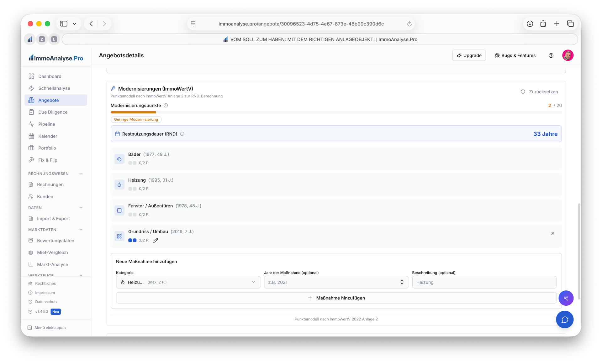The height and width of the screenshot is (364, 602).
Task: Click the Fenster / Außentüren icon
Action: 119,211
